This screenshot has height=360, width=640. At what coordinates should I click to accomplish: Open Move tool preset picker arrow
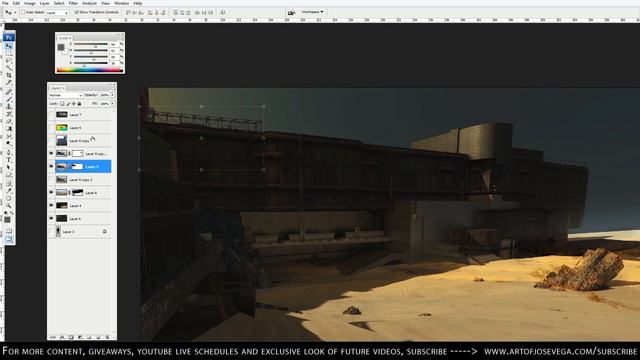click(15, 12)
